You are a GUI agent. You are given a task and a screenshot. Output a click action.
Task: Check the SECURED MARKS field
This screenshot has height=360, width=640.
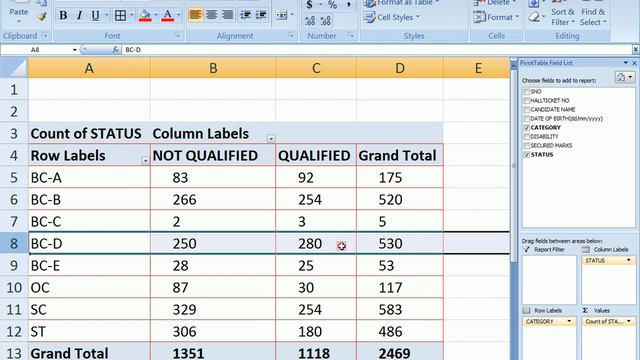coord(527,146)
